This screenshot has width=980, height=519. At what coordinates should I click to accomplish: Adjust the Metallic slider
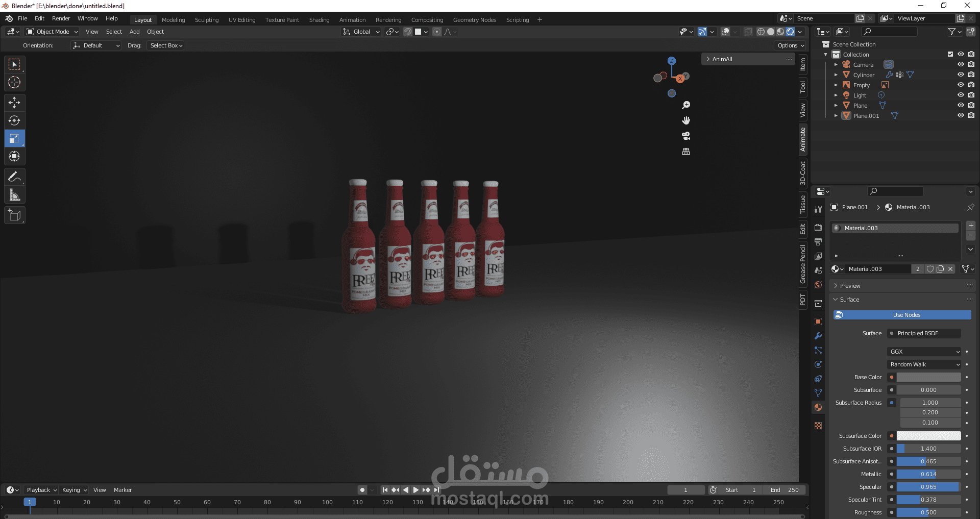(928, 474)
